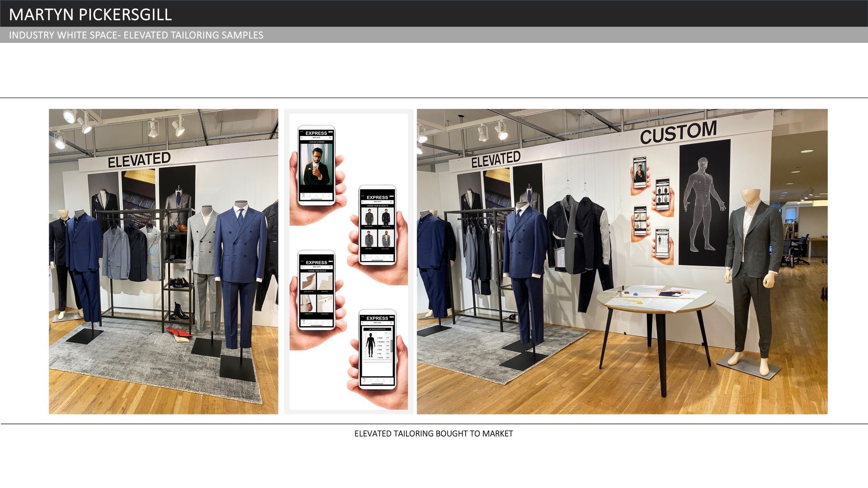Click the MARTYN PICKERSGILL title text
The height and width of the screenshot is (488, 868).
tap(90, 14)
